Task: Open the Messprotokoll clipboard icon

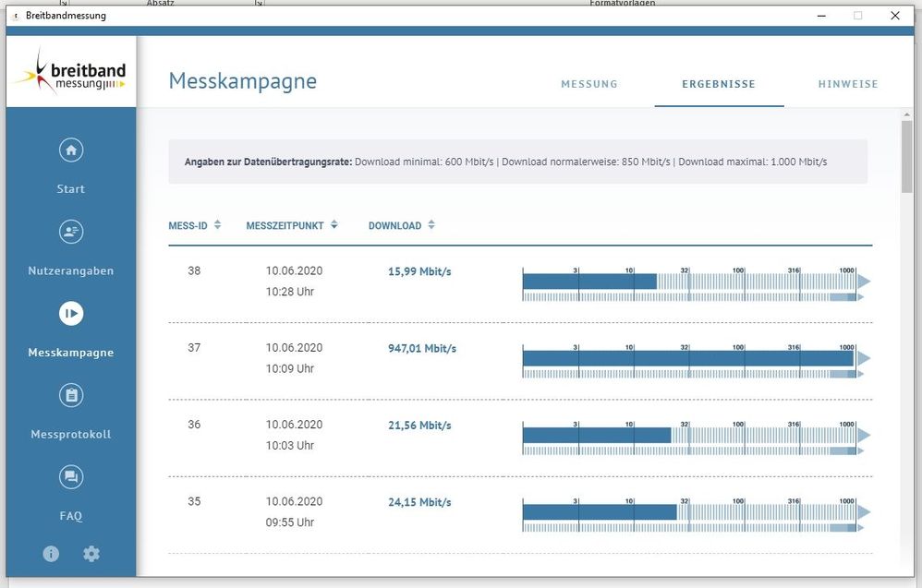Action: pyautogui.click(x=71, y=395)
